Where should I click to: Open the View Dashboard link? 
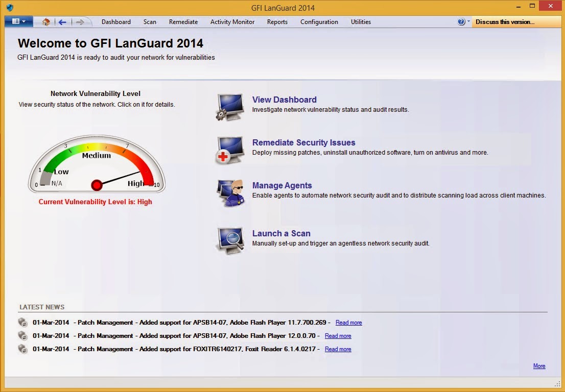click(285, 100)
